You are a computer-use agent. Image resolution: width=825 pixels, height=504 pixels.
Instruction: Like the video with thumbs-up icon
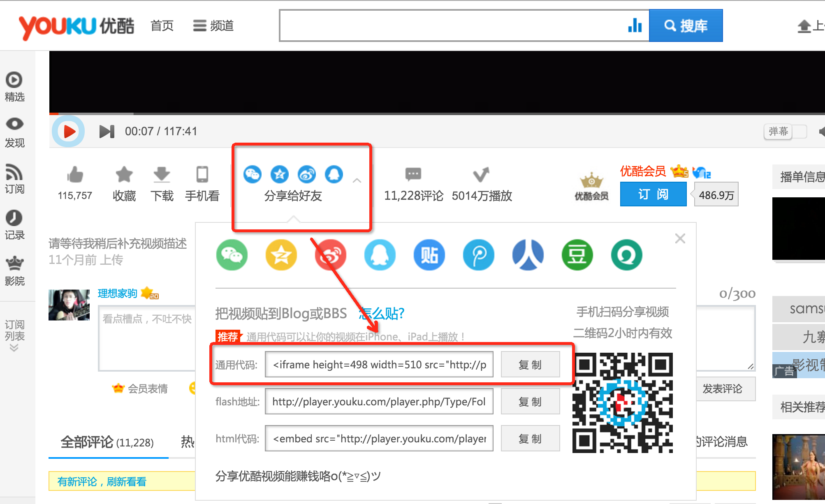pyautogui.click(x=75, y=175)
